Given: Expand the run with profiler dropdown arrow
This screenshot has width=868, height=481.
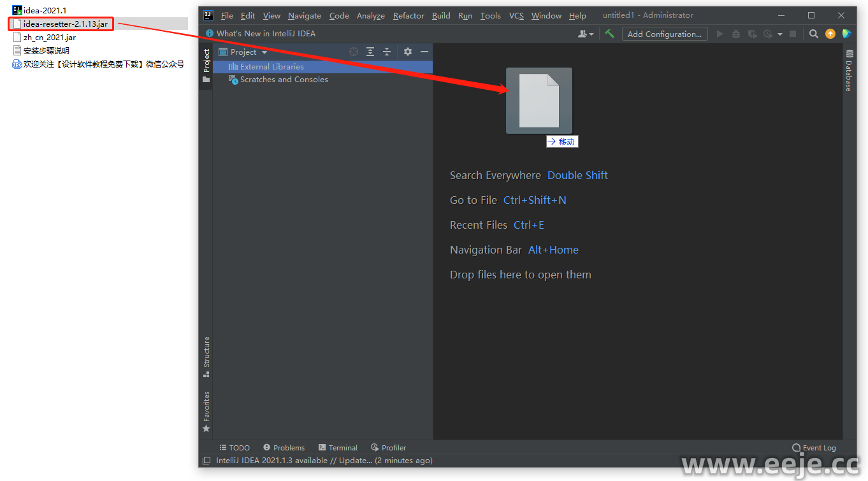Looking at the screenshot, I should pos(780,34).
